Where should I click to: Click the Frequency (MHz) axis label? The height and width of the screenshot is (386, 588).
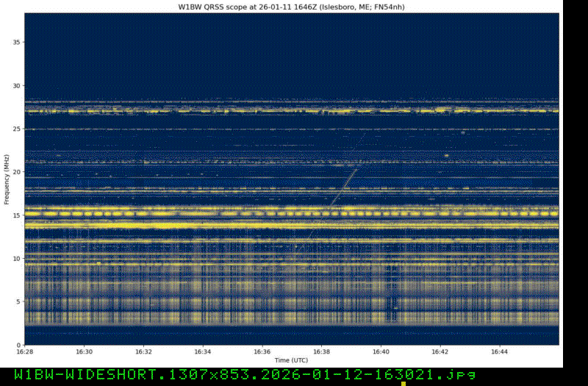[x=7, y=179]
